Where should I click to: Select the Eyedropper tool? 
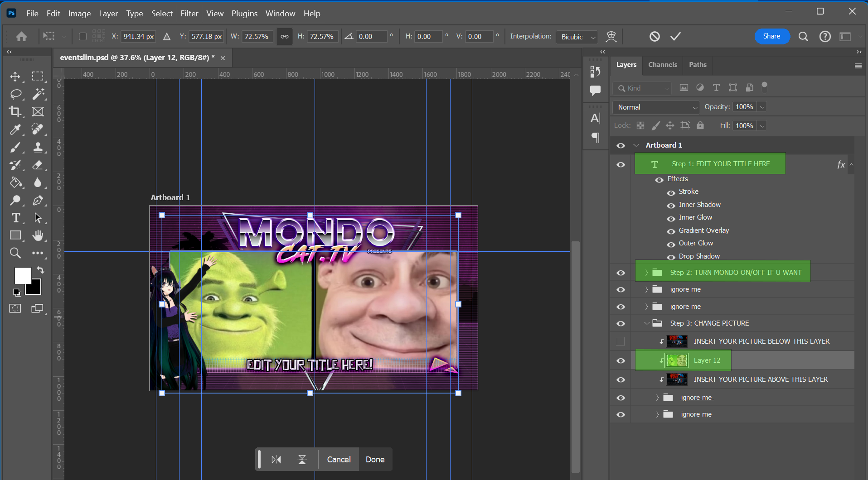click(15, 130)
